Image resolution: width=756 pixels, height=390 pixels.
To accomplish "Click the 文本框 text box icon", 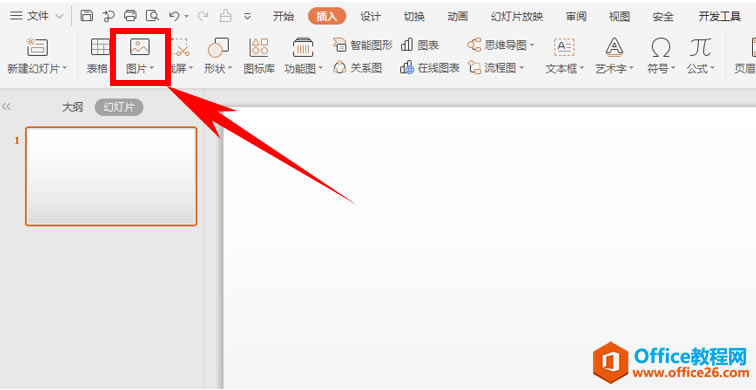I will click(564, 47).
